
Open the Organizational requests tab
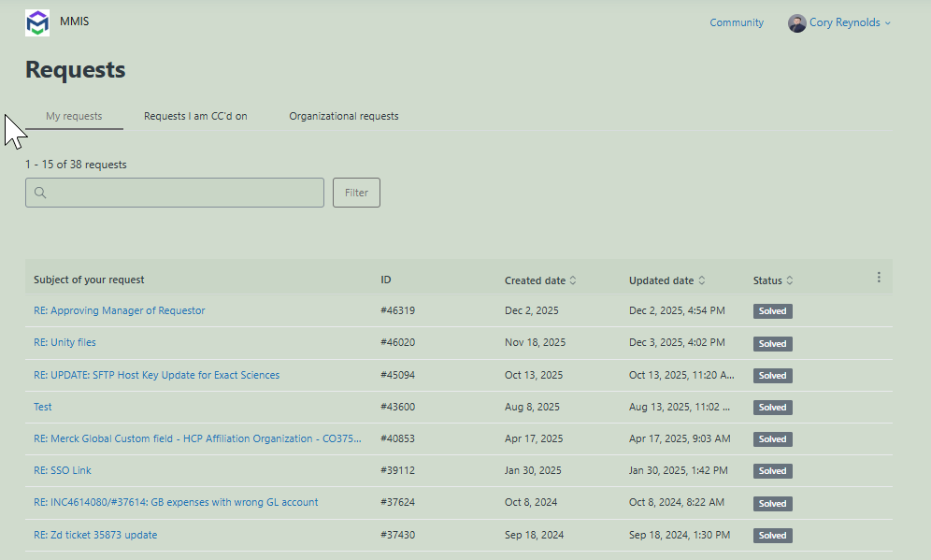pyautogui.click(x=344, y=117)
